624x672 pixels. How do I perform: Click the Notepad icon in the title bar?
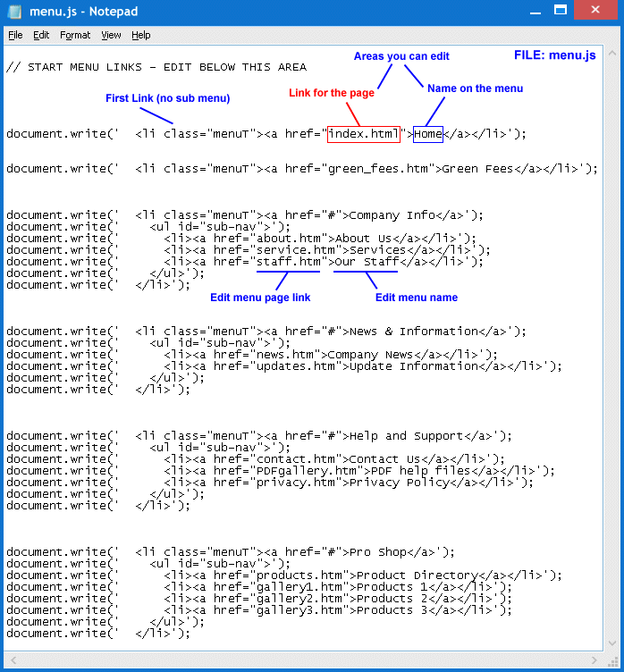[13, 11]
